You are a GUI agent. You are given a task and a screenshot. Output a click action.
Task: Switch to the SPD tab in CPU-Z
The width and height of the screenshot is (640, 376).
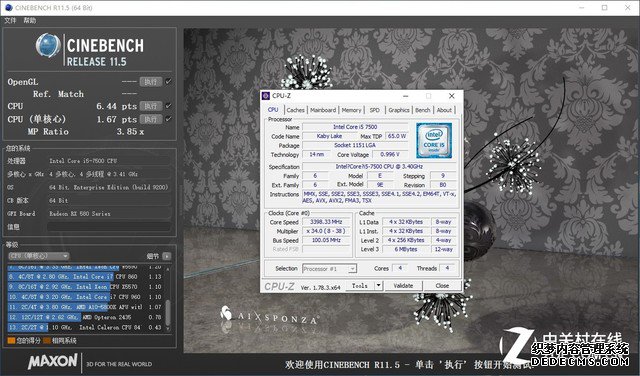tap(374, 110)
